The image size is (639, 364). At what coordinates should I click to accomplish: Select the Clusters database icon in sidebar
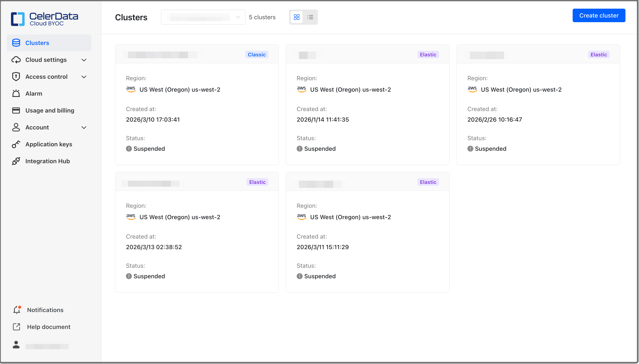(16, 43)
